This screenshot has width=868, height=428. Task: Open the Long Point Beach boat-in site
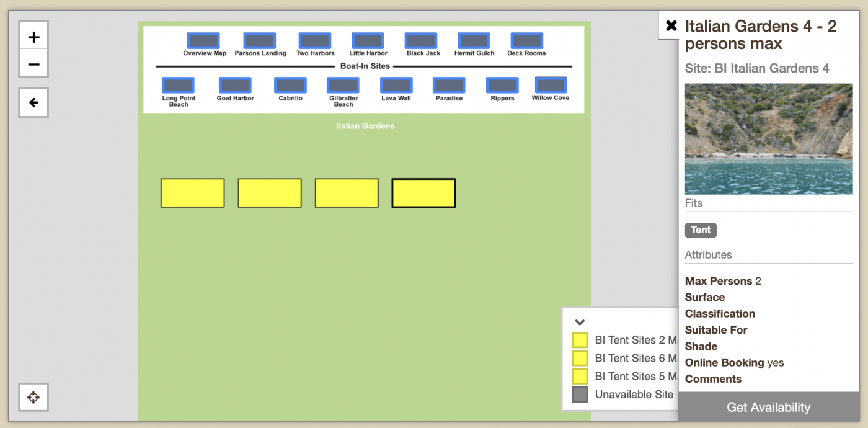(178, 85)
